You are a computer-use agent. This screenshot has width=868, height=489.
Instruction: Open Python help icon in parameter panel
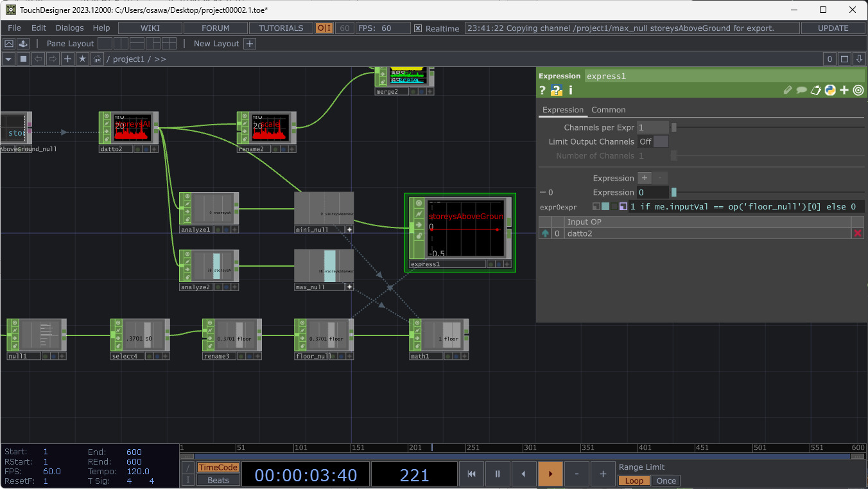point(557,91)
